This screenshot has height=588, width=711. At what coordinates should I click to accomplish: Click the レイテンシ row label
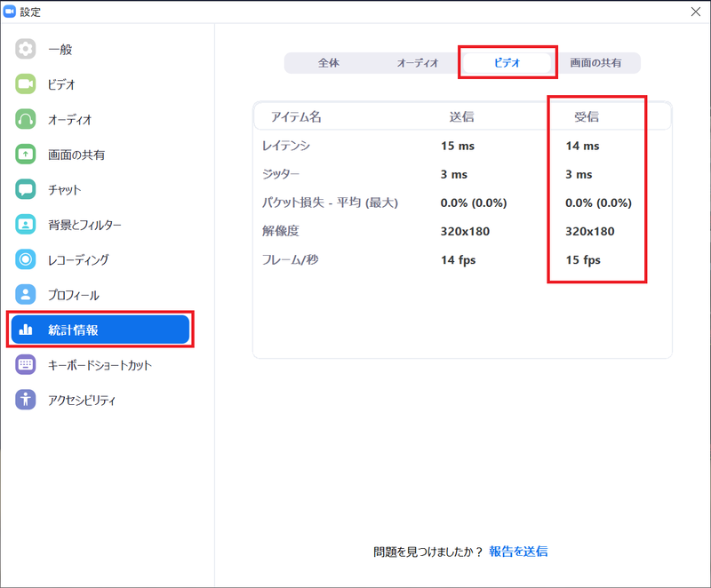click(x=286, y=146)
